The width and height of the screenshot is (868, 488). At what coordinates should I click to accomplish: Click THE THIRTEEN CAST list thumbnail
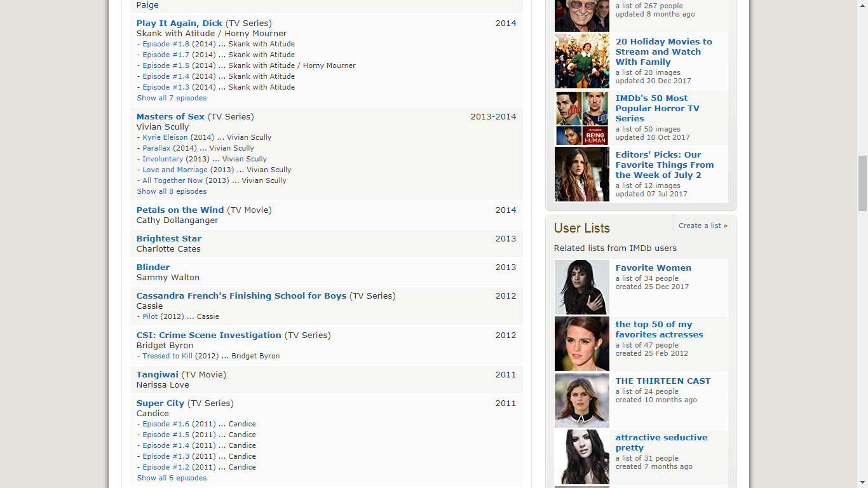[x=582, y=400]
